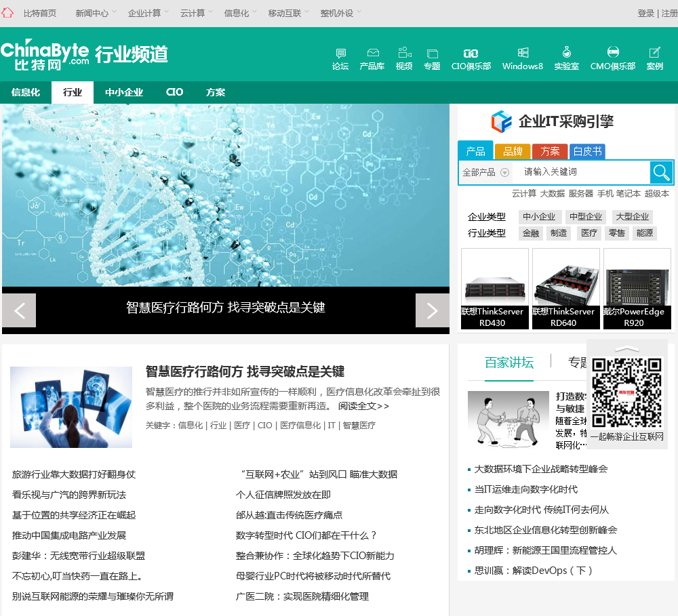Filter by 医疗 industry type

click(589, 233)
